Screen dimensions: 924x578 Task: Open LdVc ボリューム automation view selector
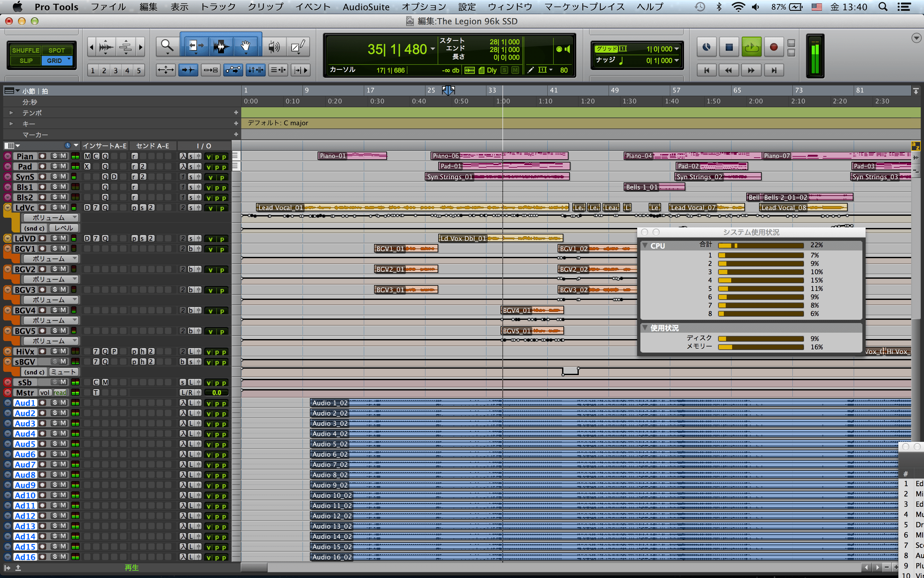coord(50,217)
